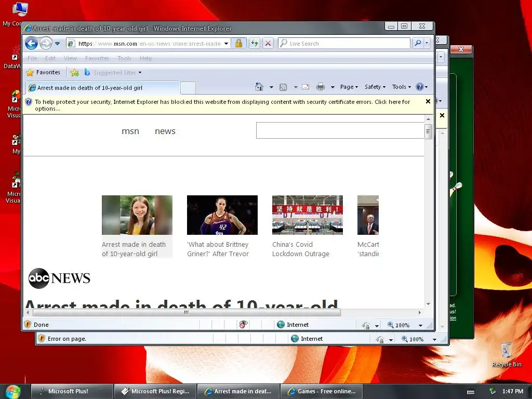Expand the Home button dropdown arrow

(x=271, y=87)
